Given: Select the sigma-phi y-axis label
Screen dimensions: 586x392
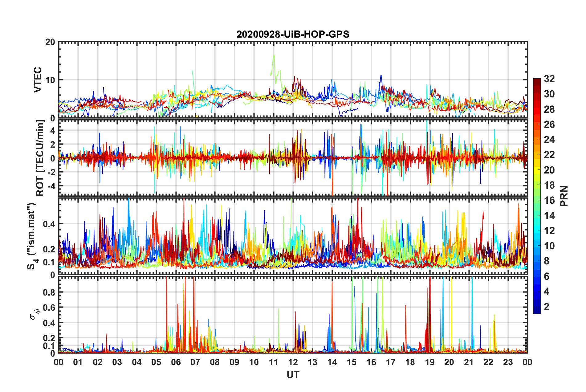Looking at the screenshot, I should coord(35,314).
